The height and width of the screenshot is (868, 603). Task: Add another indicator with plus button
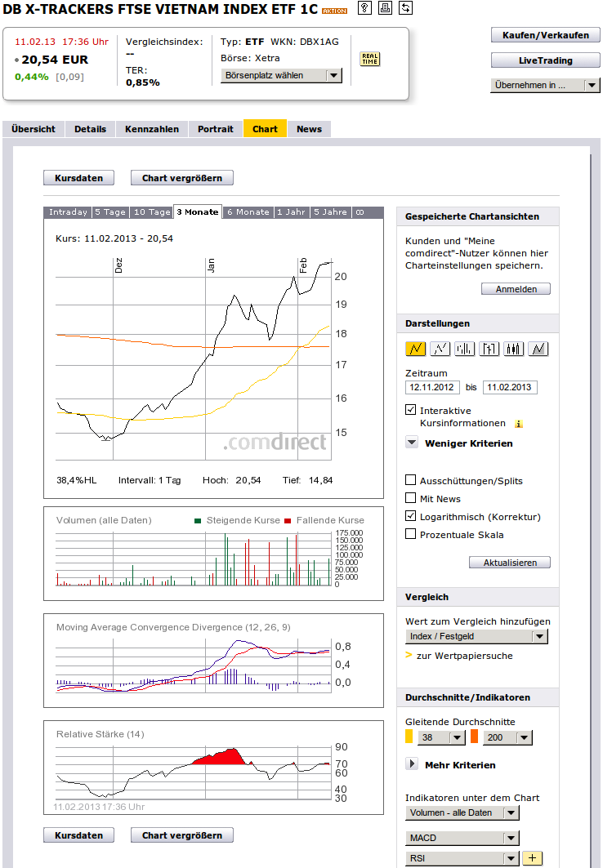[x=532, y=858]
